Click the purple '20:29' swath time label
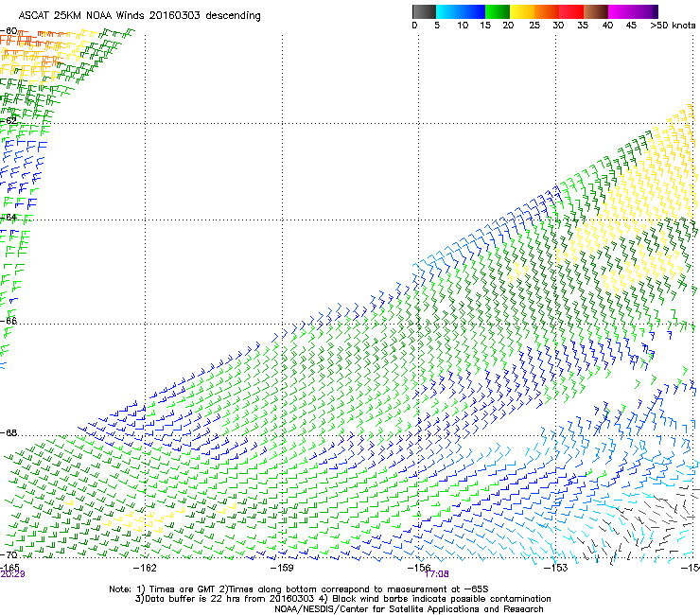Viewport: 700px width, 615px height. (x=12, y=574)
